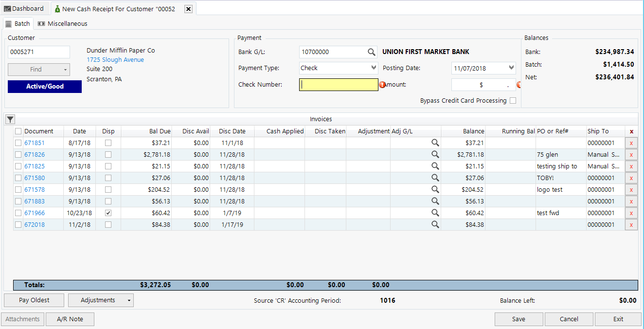Enable Bypass Credit Card Processing
The width and height of the screenshot is (644, 329).
(x=513, y=101)
